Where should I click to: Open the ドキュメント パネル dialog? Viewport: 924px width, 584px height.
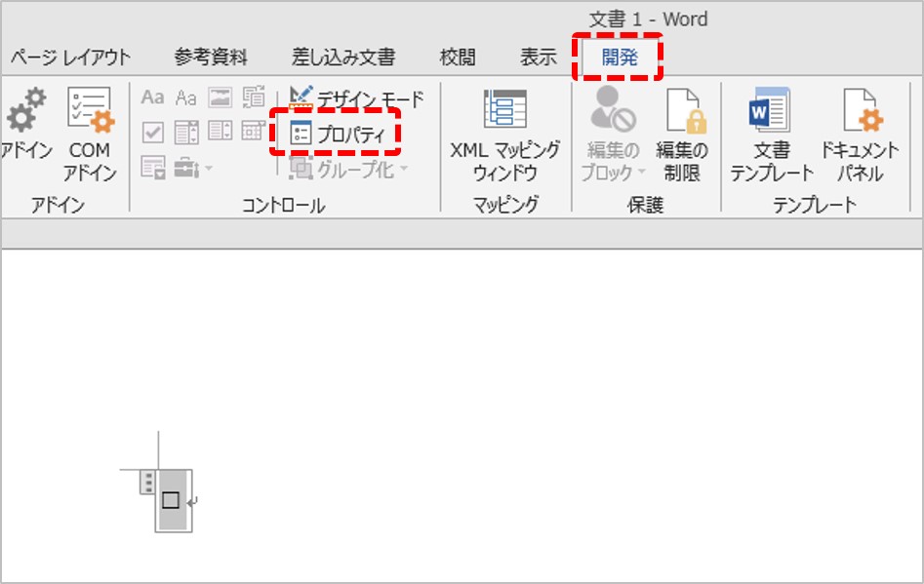coord(860,135)
